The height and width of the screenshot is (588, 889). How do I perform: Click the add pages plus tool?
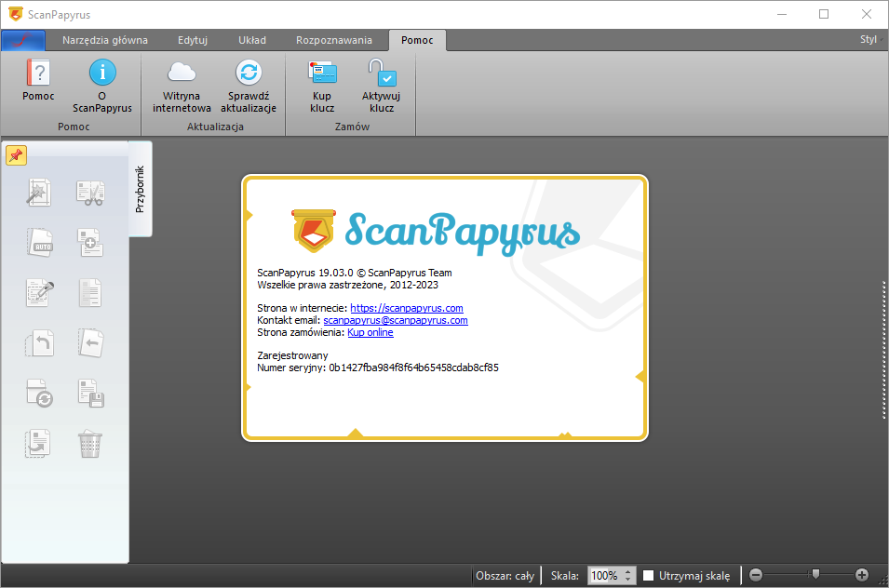tap(90, 243)
